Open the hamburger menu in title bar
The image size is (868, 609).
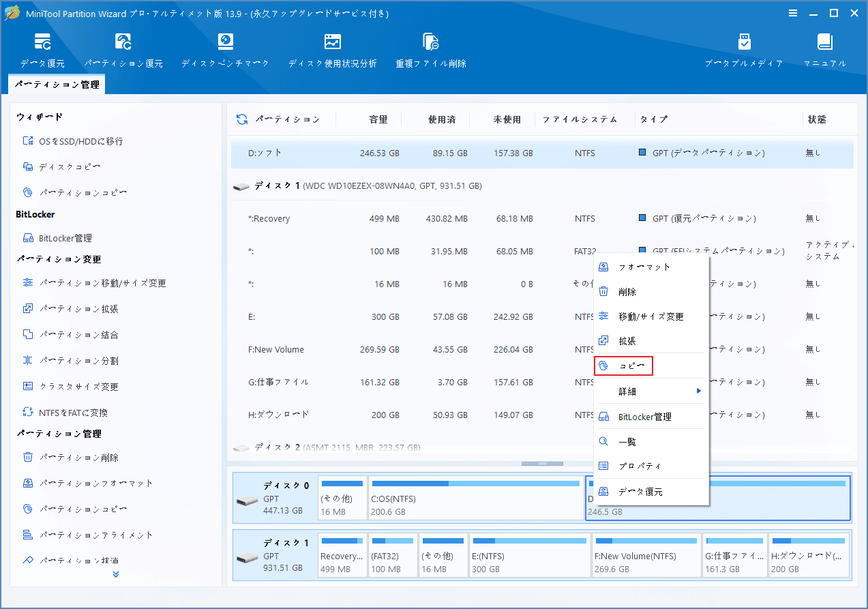(793, 13)
